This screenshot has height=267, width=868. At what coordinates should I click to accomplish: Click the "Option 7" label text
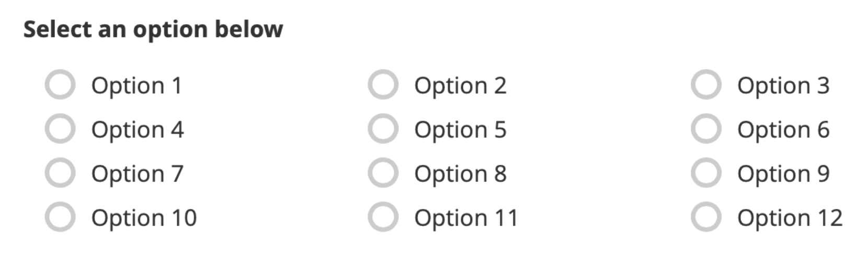138,174
